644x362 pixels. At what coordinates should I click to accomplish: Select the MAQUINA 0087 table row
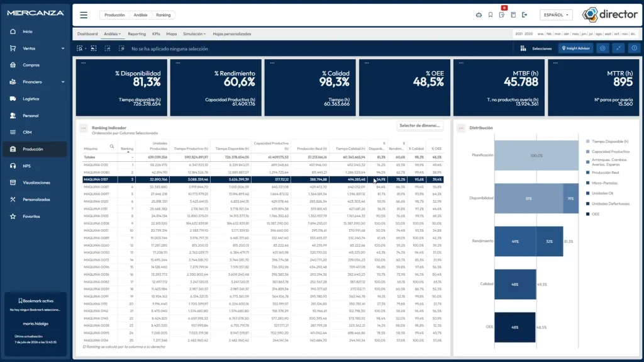263,187
